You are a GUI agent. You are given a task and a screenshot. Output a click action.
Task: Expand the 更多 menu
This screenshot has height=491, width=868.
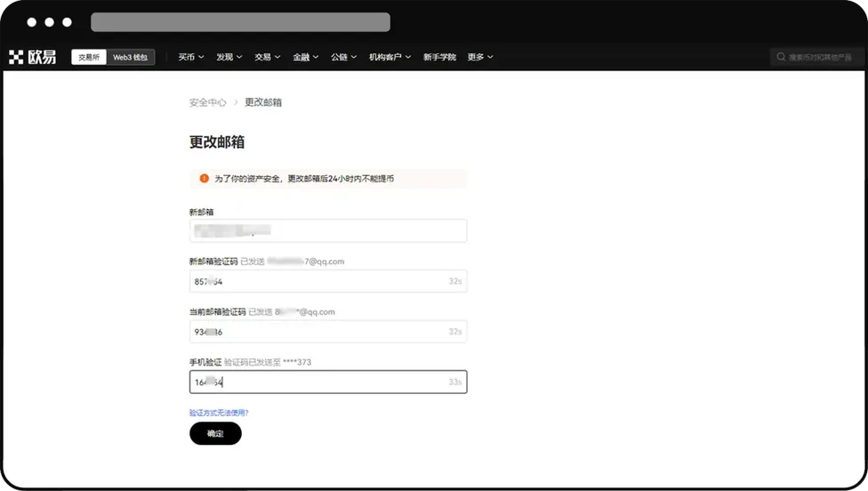coord(479,57)
